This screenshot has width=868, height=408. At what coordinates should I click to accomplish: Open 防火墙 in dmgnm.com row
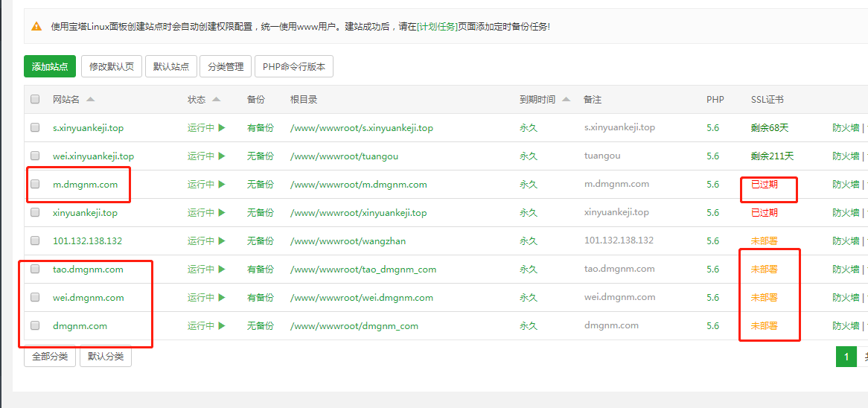pos(846,325)
